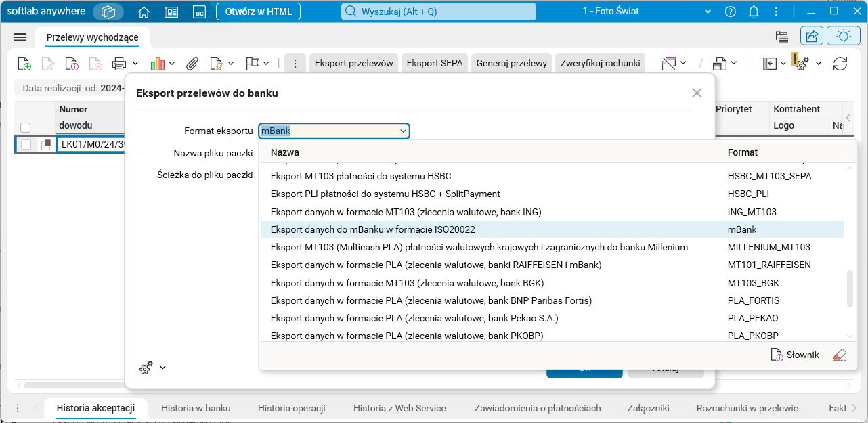868x423 pixels.
Task: Click the home icon in the title bar
Action: (x=144, y=12)
